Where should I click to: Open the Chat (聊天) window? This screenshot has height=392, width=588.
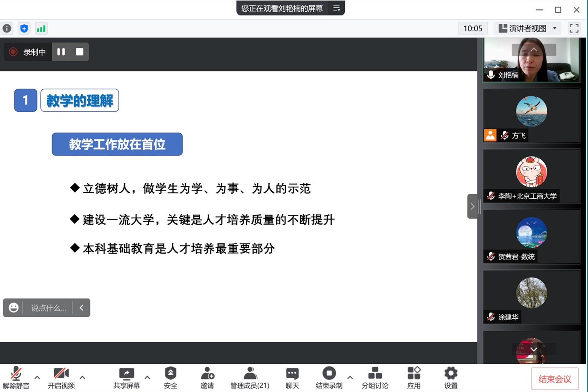pyautogui.click(x=292, y=378)
